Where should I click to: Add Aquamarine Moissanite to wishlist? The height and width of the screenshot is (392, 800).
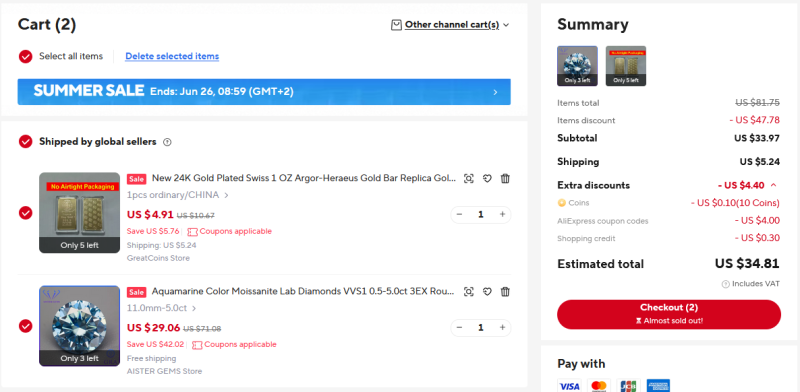[487, 292]
